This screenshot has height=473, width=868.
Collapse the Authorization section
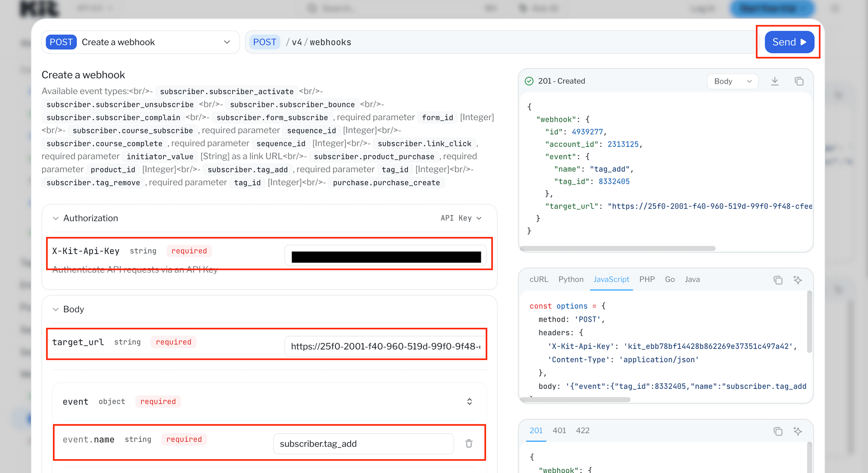[x=56, y=218]
